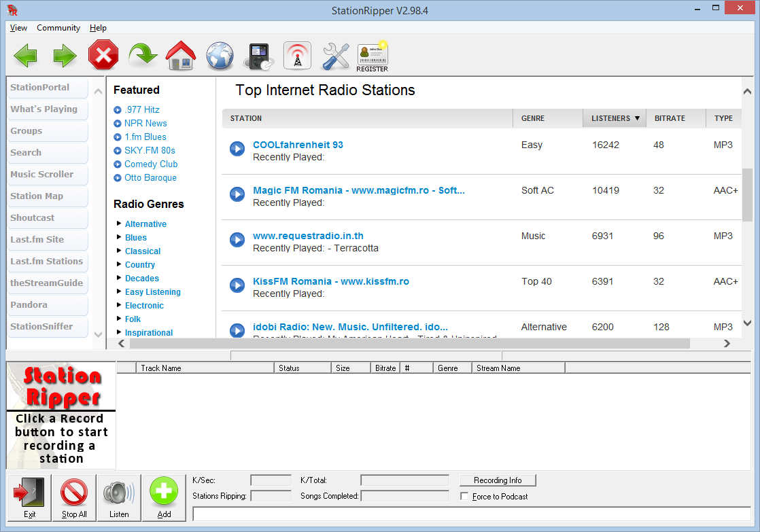Image resolution: width=760 pixels, height=532 pixels.
Task: Refresh page with curved green arrow
Action: tap(143, 55)
